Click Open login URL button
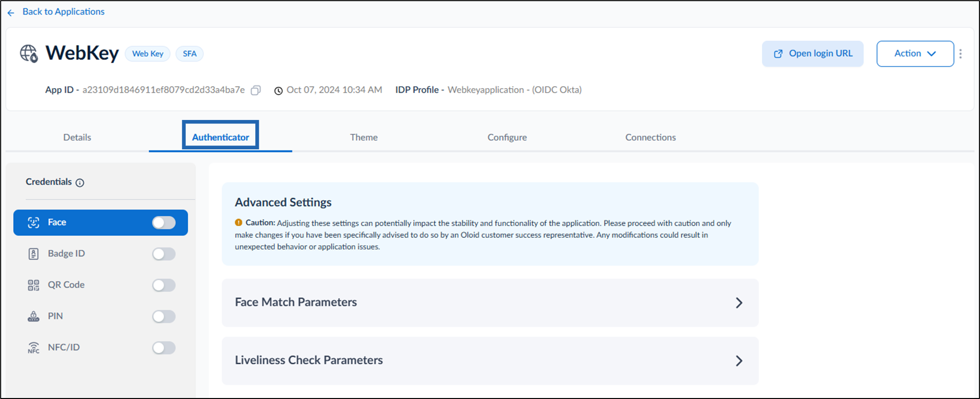Screen dimensions: 980x399 click(x=813, y=54)
